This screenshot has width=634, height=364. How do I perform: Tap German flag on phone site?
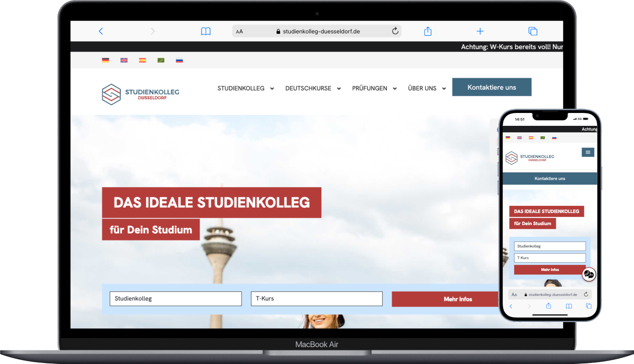[x=508, y=138]
